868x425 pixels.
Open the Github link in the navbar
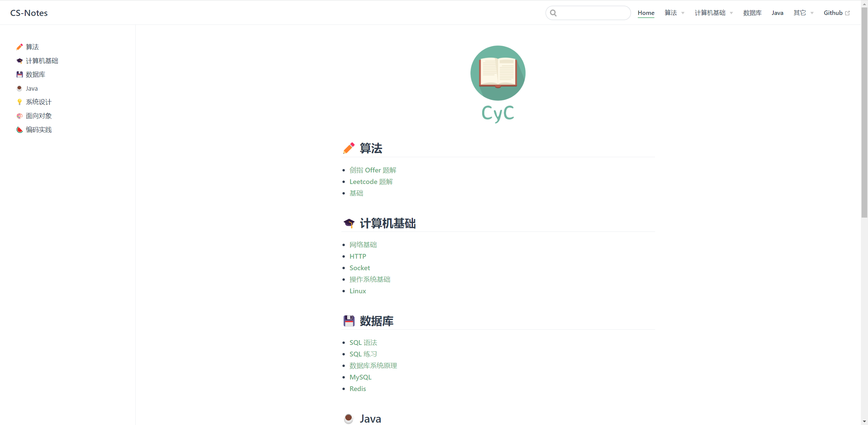(x=833, y=13)
